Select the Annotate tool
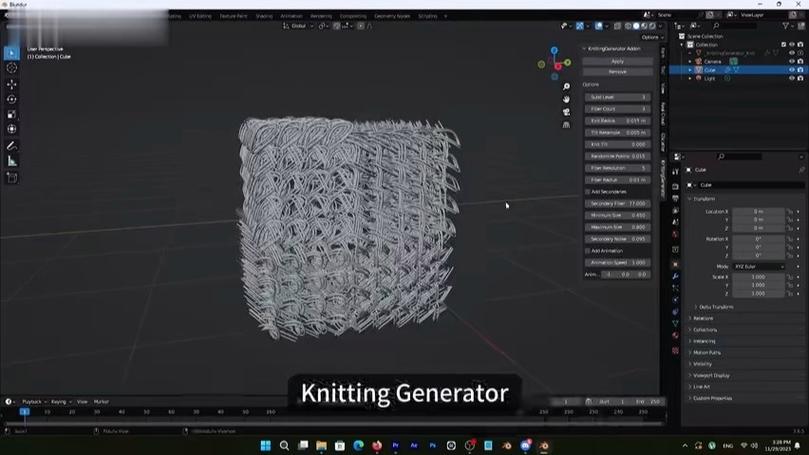 click(x=11, y=146)
